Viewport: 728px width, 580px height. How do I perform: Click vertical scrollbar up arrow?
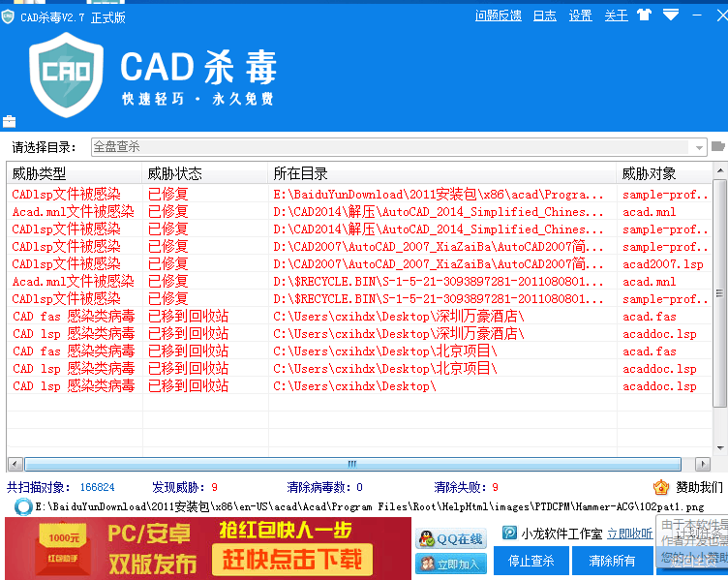720,170
